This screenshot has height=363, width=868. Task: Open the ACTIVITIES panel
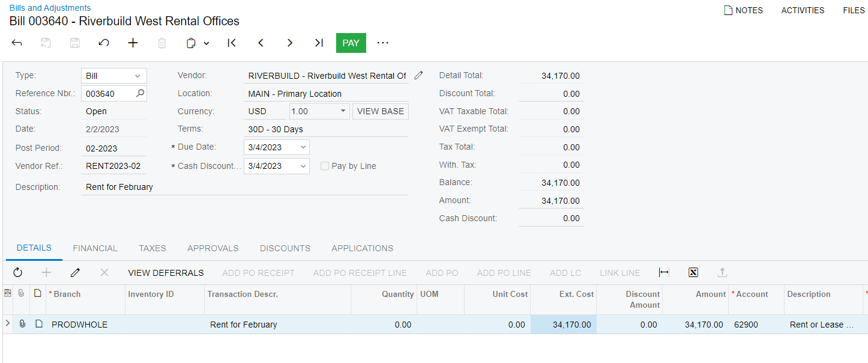pos(803,10)
